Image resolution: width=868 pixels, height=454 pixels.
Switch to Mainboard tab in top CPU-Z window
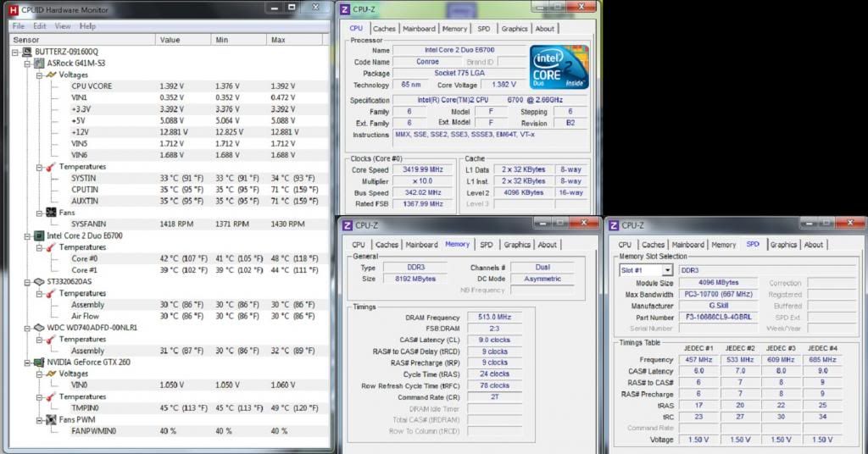tap(419, 29)
